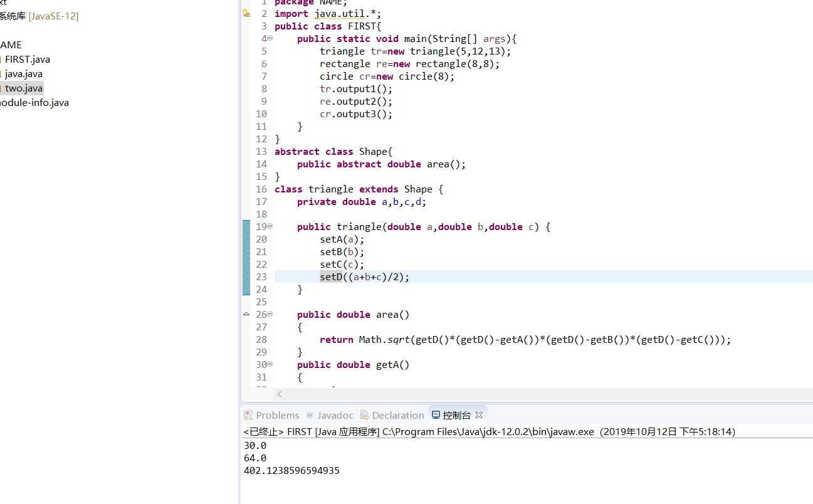The height and width of the screenshot is (504, 813).
Task: Click the editor horizontal scrollbar left arrow
Action: [x=280, y=394]
